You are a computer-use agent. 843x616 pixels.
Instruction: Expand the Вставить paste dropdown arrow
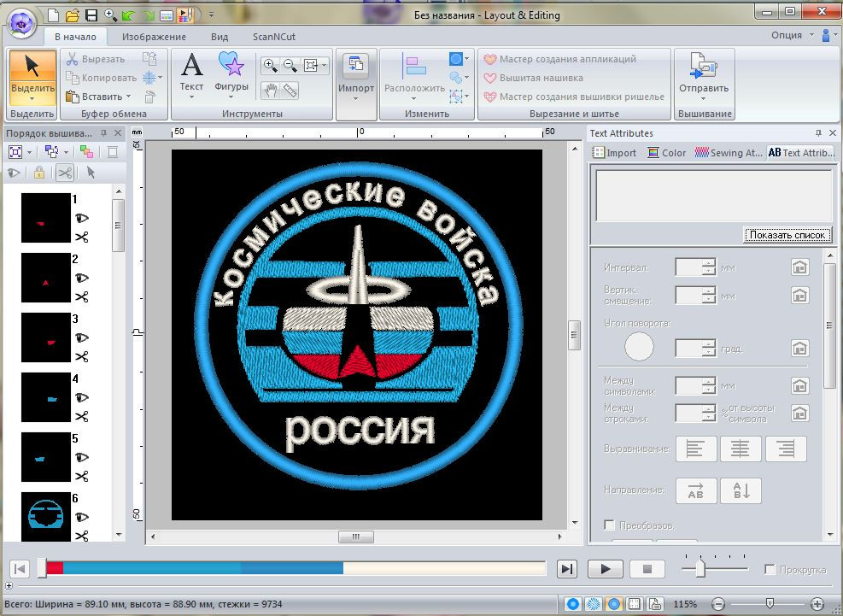tap(128, 97)
